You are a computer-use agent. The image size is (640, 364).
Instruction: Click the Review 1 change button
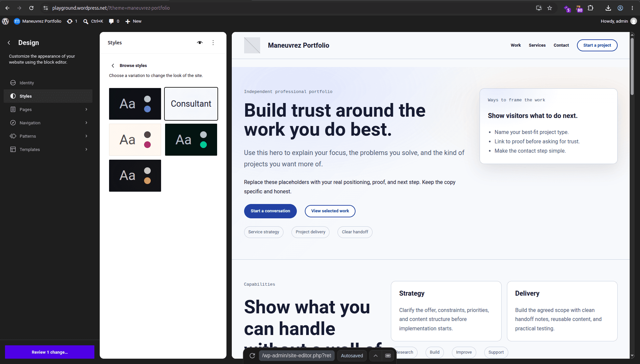click(x=50, y=352)
